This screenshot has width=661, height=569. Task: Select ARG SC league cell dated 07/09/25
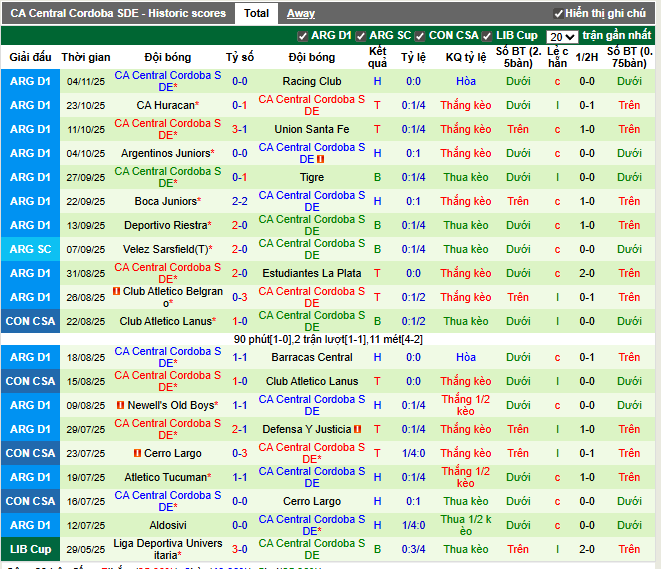(30, 249)
